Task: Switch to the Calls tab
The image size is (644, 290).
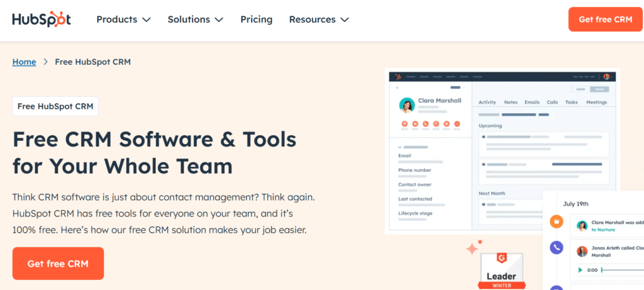Action: 552,103
